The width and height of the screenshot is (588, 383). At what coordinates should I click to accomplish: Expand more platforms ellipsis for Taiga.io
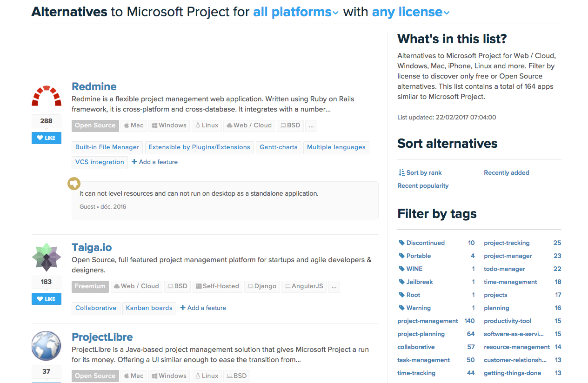point(334,286)
